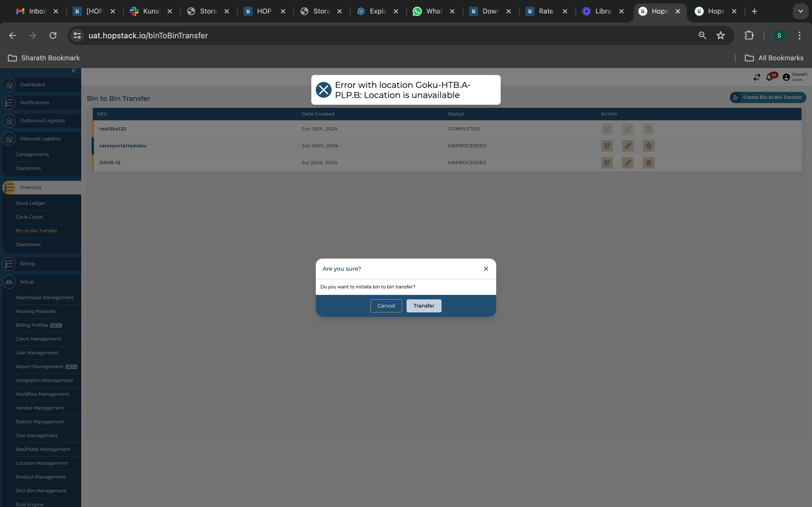Open Stock Ledger in the sidebar

coord(30,203)
